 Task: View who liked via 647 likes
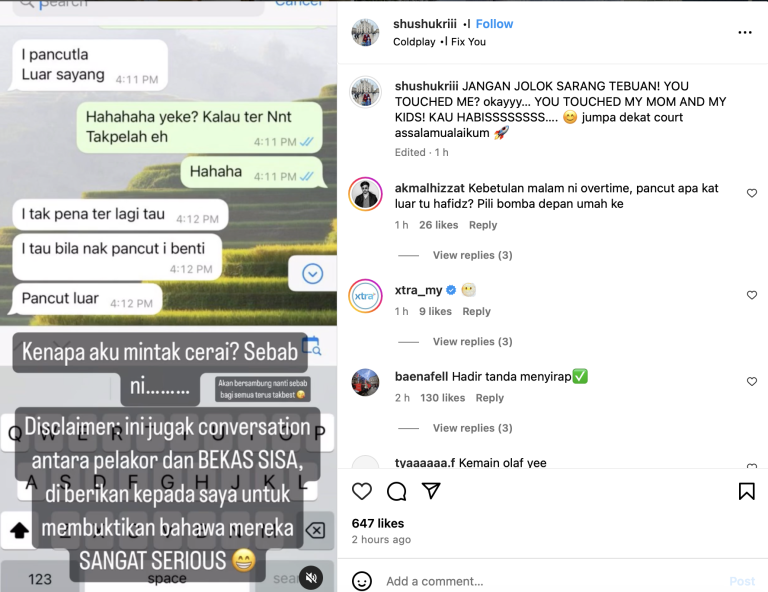[378, 523]
